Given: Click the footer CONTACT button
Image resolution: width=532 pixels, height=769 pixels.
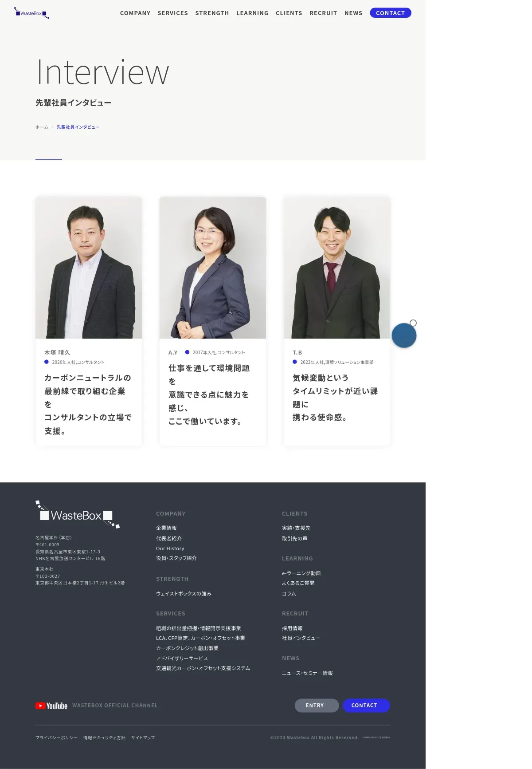Looking at the screenshot, I should pos(366,706).
